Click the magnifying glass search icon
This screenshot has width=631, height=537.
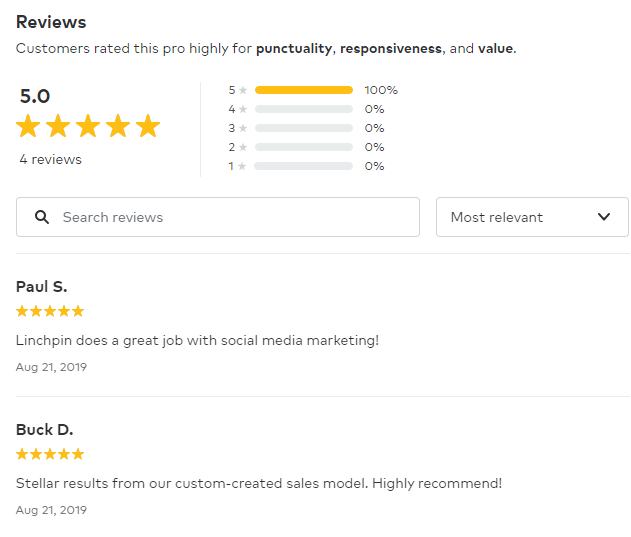click(x=42, y=217)
